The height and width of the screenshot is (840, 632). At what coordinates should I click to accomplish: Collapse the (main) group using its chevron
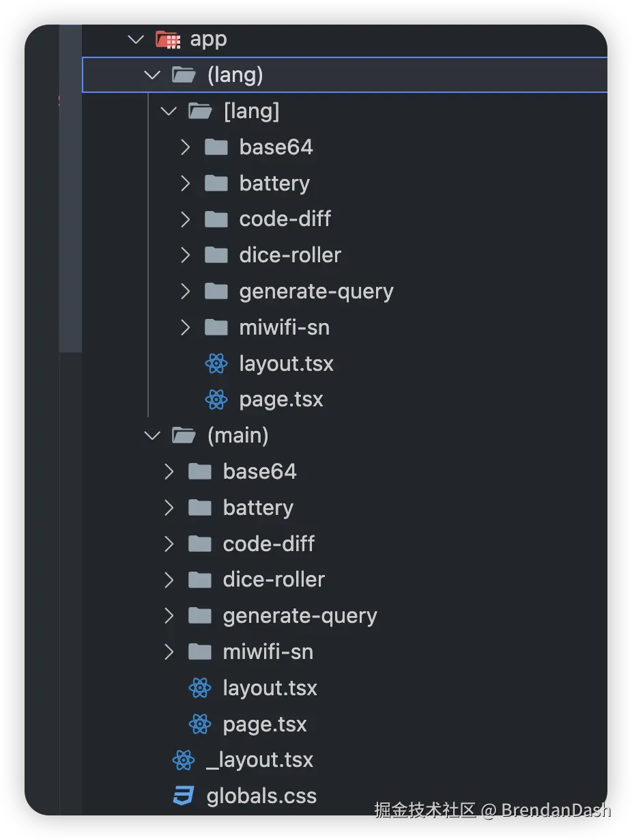coord(153,436)
